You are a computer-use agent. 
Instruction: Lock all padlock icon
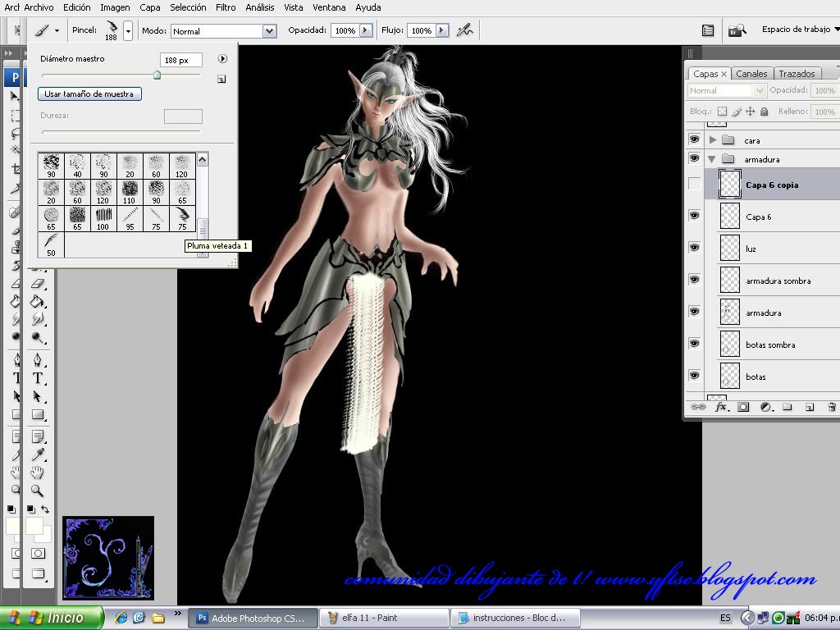(x=765, y=112)
